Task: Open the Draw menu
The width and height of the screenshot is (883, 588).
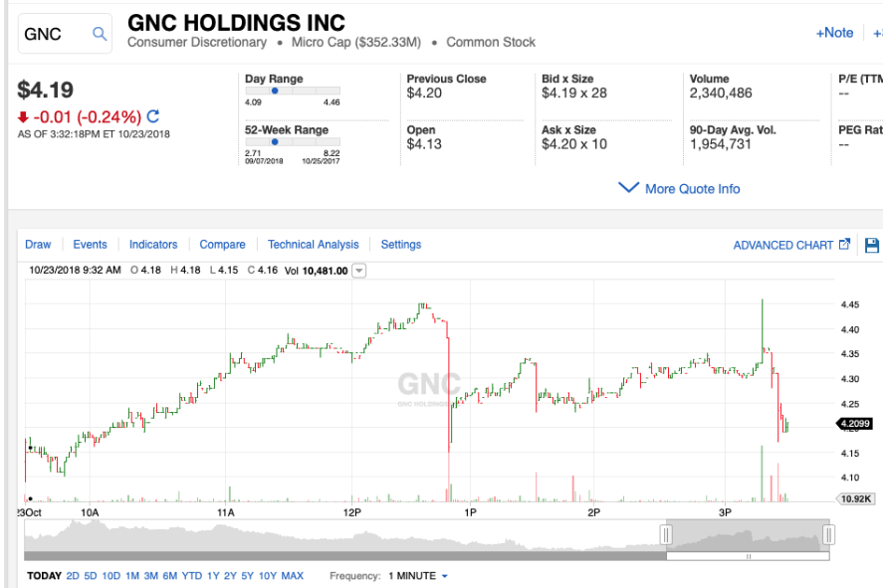Action: (38, 244)
